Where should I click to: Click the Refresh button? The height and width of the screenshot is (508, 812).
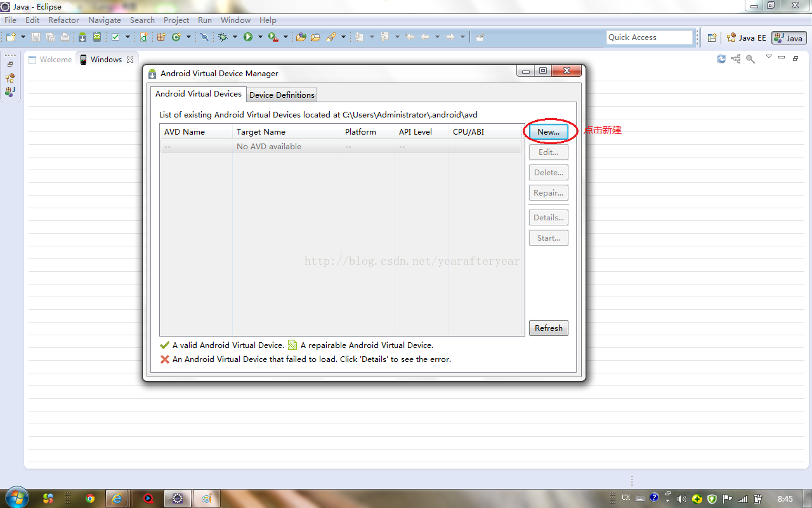pyautogui.click(x=549, y=328)
